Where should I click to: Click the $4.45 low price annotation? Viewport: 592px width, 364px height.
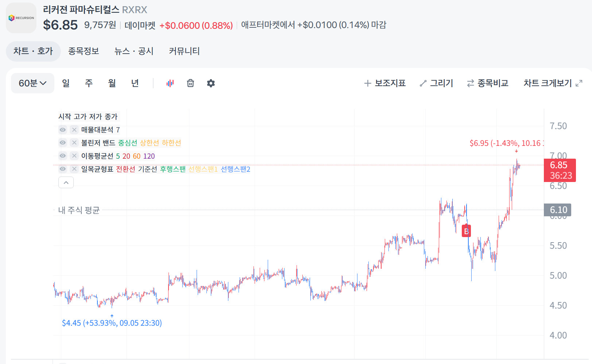pyautogui.click(x=112, y=323)
